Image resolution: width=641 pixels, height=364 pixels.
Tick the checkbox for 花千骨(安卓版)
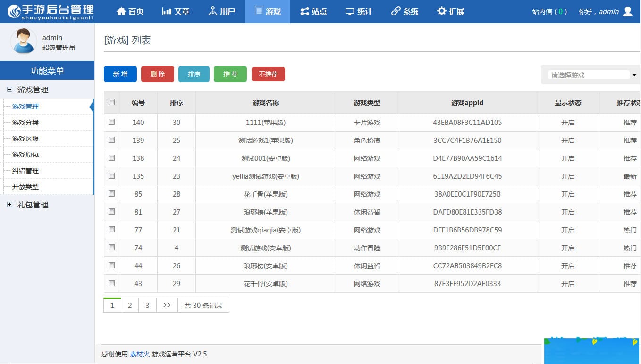[111, 283]
